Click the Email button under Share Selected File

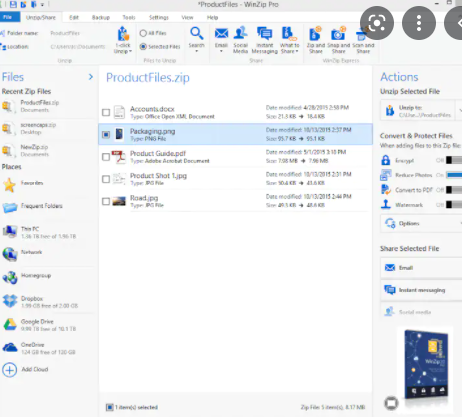[421, 268]
